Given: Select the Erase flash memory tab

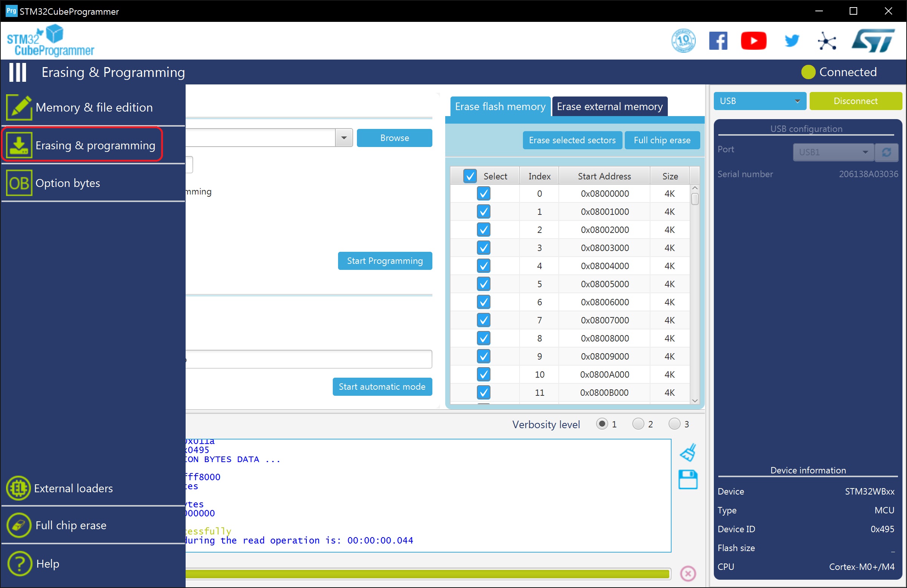Looking at the screenshot, I should pyautogui.click(x=500, y=106).
